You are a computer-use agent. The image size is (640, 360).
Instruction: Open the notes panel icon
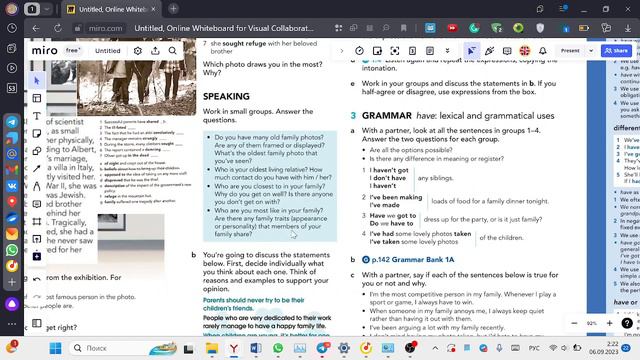tap(430, 51)
